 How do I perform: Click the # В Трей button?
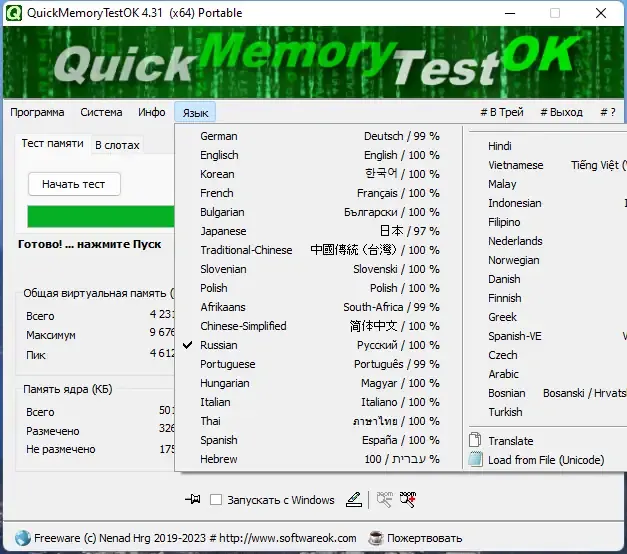502,112
